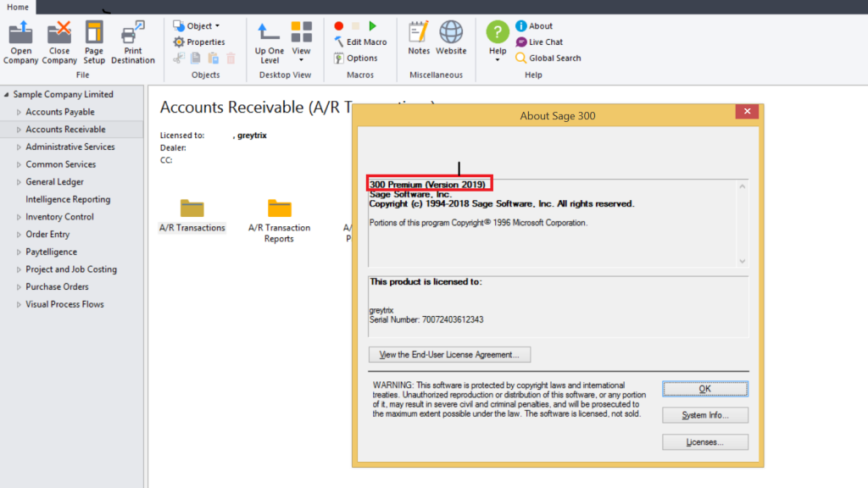Select Visual Process Flows
The image size is (868, 488).
click(x=64, y=304)
